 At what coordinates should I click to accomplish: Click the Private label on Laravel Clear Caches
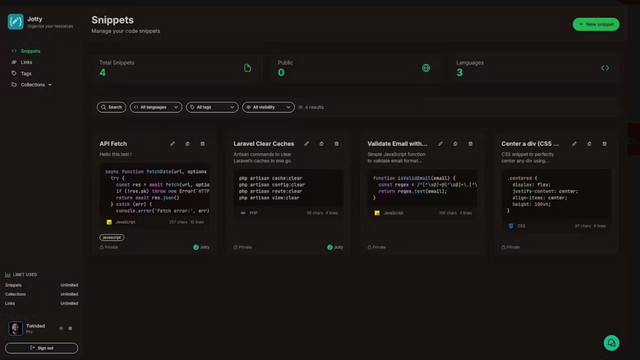242,247
